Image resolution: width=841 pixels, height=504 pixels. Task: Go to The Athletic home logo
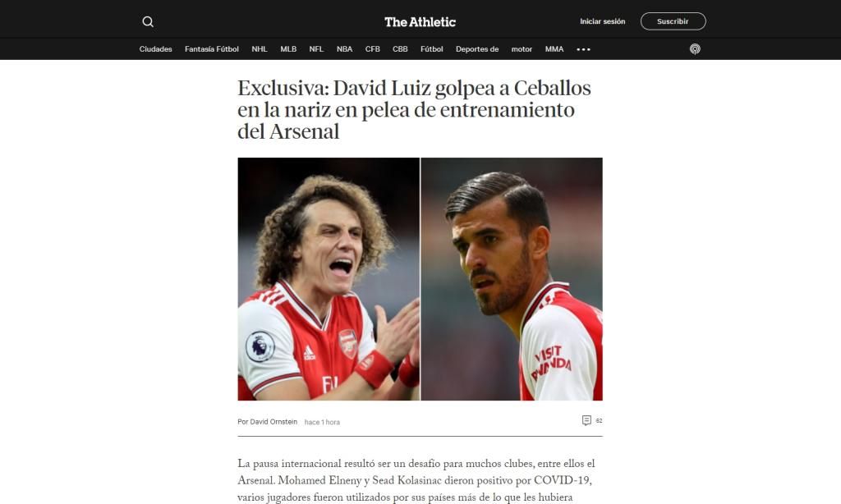click(420, 22)
